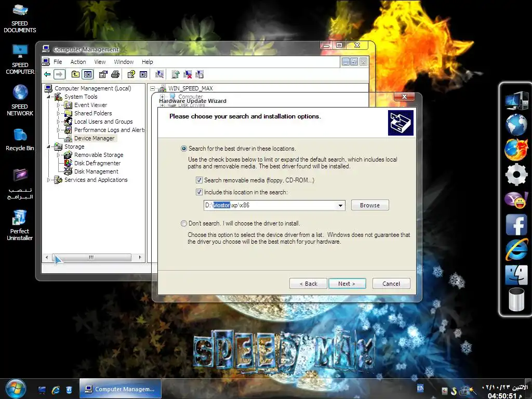Screen dimensions: 532x399
Task: Click the console tree horizontal scrollbar thumb
Action: pyautogui.click(x=91, y=258)
